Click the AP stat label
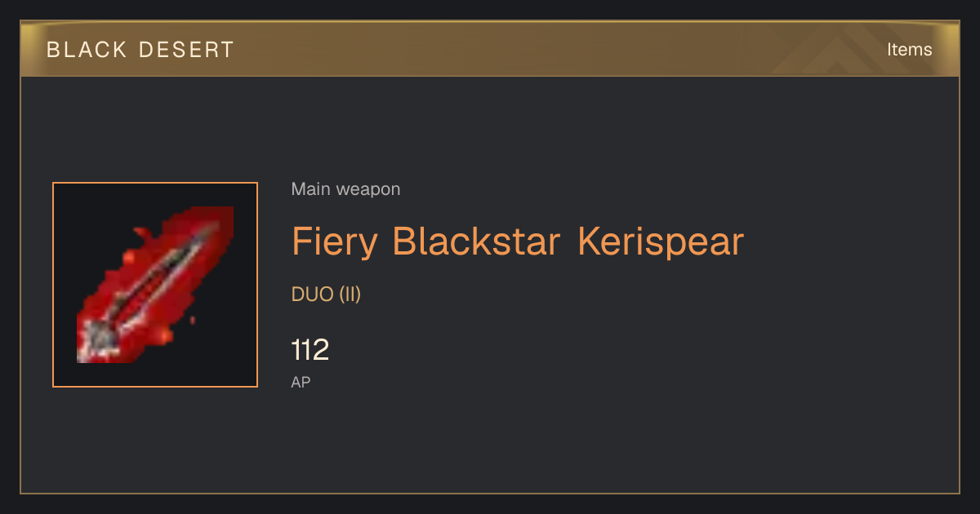This screenshot has width=980, height=514. pyautogui.click(x=301, y=382)
